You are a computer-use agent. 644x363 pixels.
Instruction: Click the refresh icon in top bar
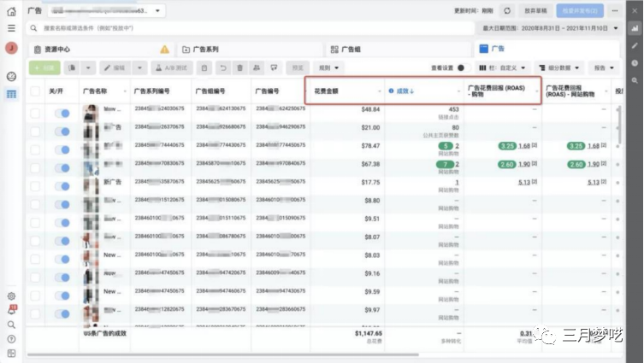[x=507, y=10]
